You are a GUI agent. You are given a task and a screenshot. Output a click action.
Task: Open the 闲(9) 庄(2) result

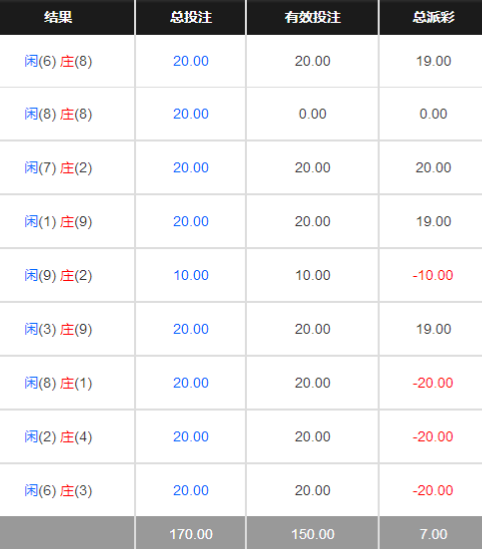58,276
